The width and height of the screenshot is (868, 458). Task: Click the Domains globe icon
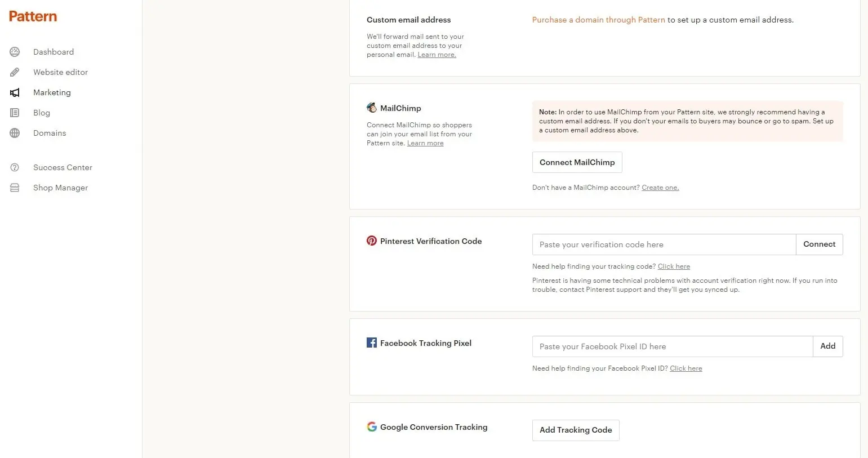pyautogui.click(x=15, y=133)
